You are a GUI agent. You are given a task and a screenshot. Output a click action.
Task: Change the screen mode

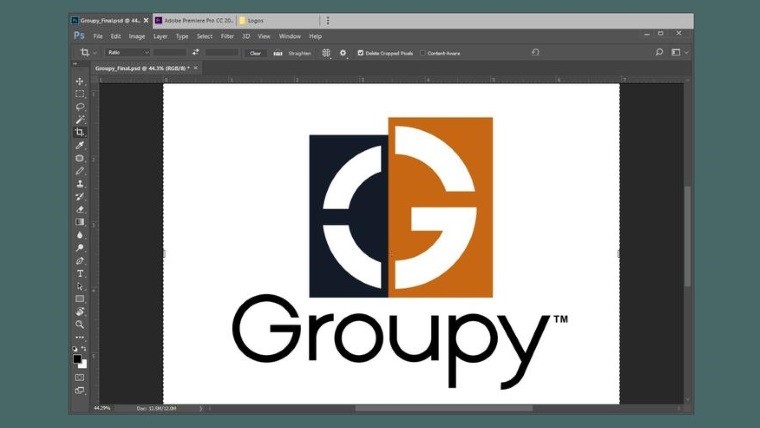(80, 390)
